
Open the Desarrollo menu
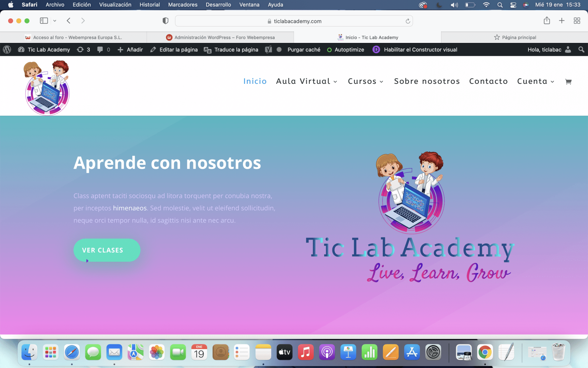[218, 5]
